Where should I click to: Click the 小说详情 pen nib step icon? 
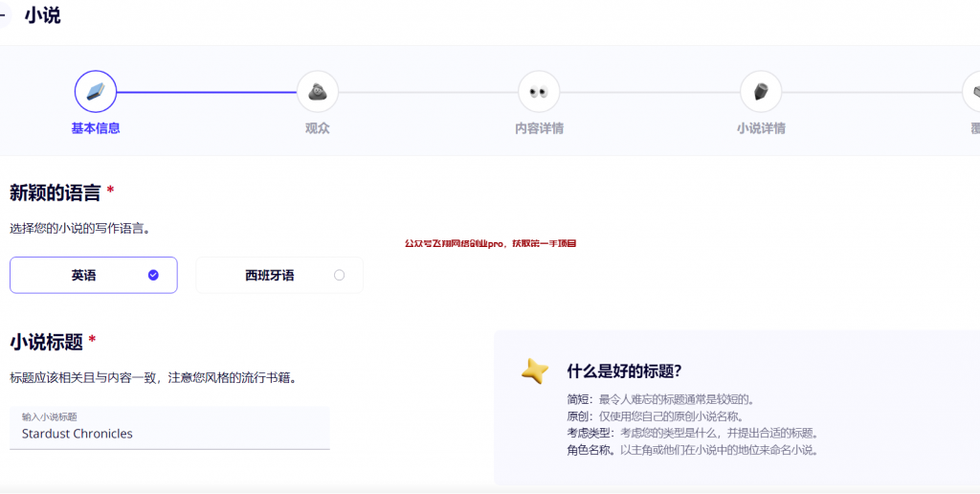(x=761, y=92)
